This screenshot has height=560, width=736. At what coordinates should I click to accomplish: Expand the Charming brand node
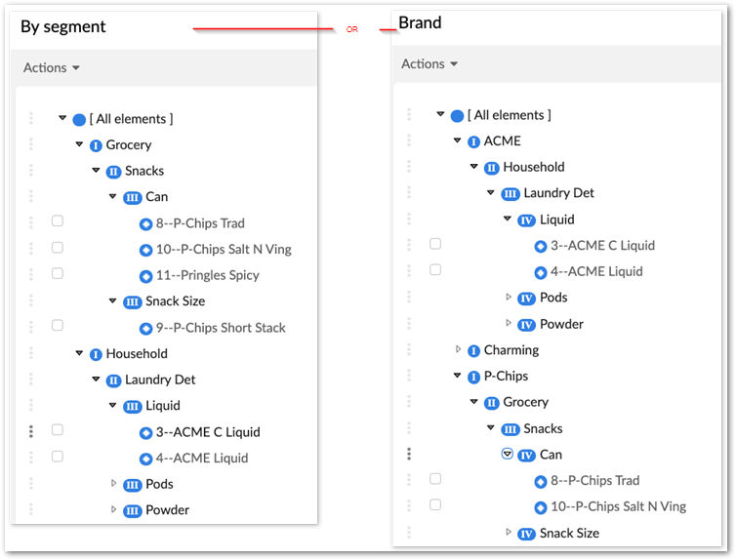click(458, 349)
